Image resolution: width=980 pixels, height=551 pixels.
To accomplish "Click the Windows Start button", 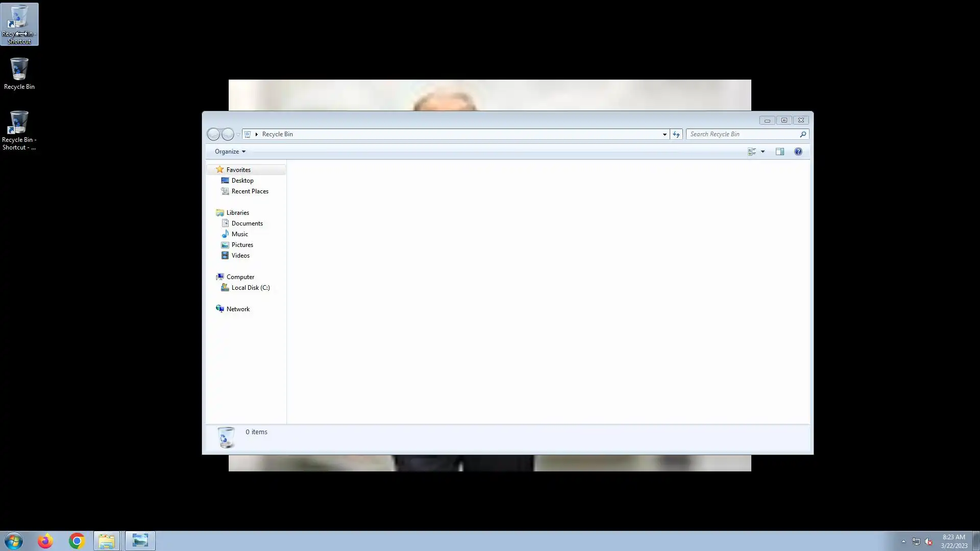I will click(x=14, y=541).
